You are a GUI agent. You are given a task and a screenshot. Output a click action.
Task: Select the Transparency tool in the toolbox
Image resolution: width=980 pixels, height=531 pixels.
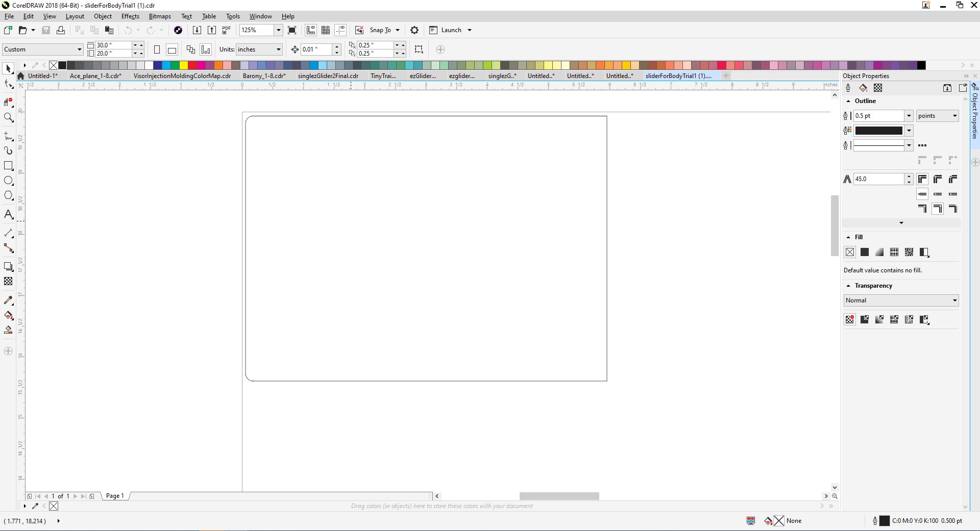(8, 282)
